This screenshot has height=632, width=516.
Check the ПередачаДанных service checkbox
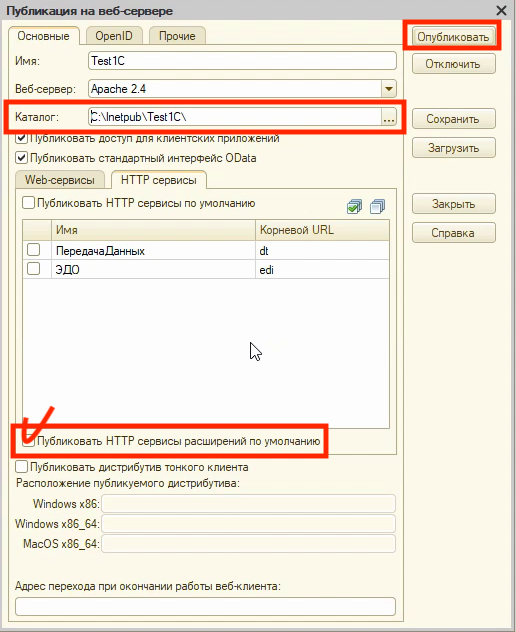(x=33, y=250)
